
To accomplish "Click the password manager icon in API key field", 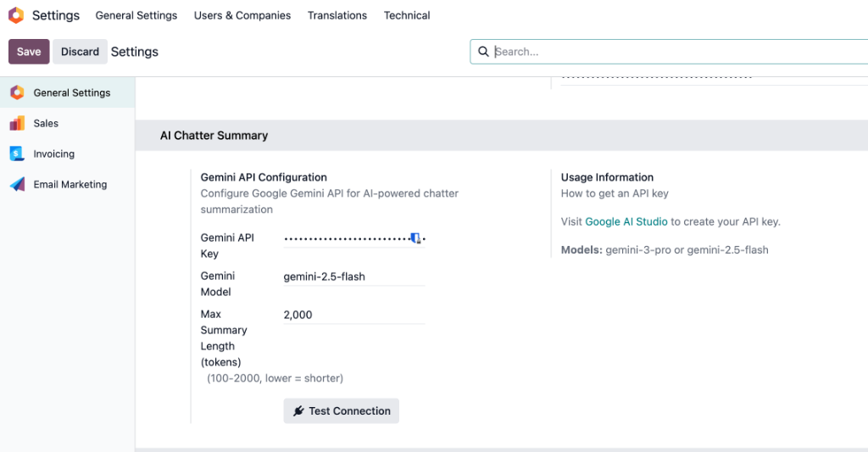I will pos(415,238).
